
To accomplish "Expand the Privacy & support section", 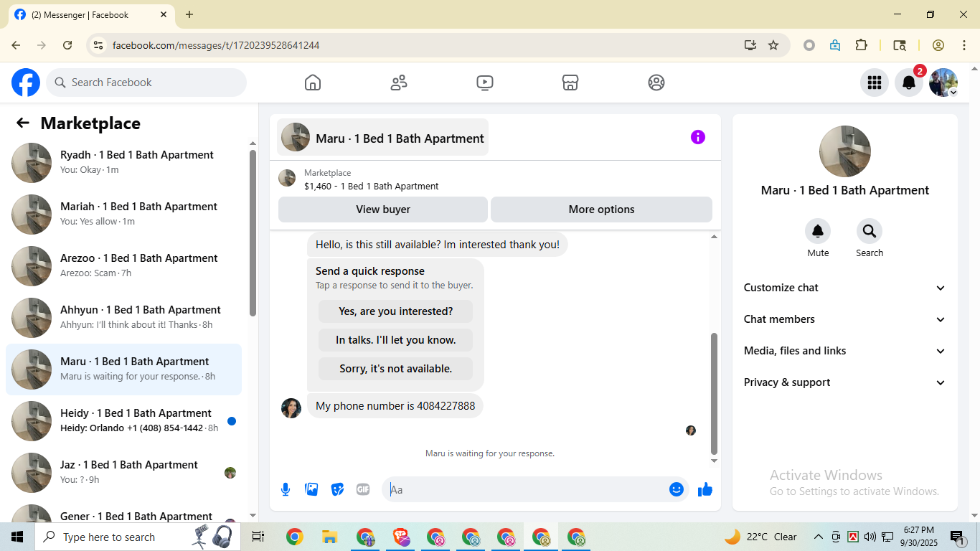I will [x=845, y=382].
